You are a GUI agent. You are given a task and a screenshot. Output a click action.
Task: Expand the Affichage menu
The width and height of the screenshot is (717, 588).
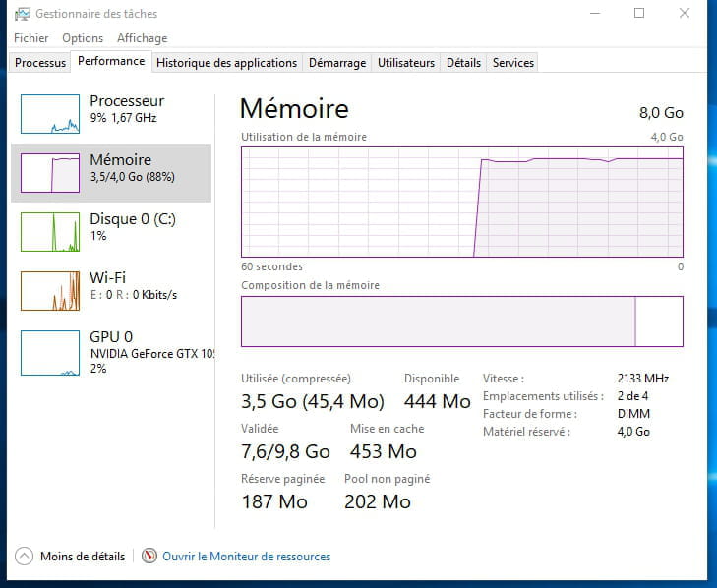pos(142,38)
